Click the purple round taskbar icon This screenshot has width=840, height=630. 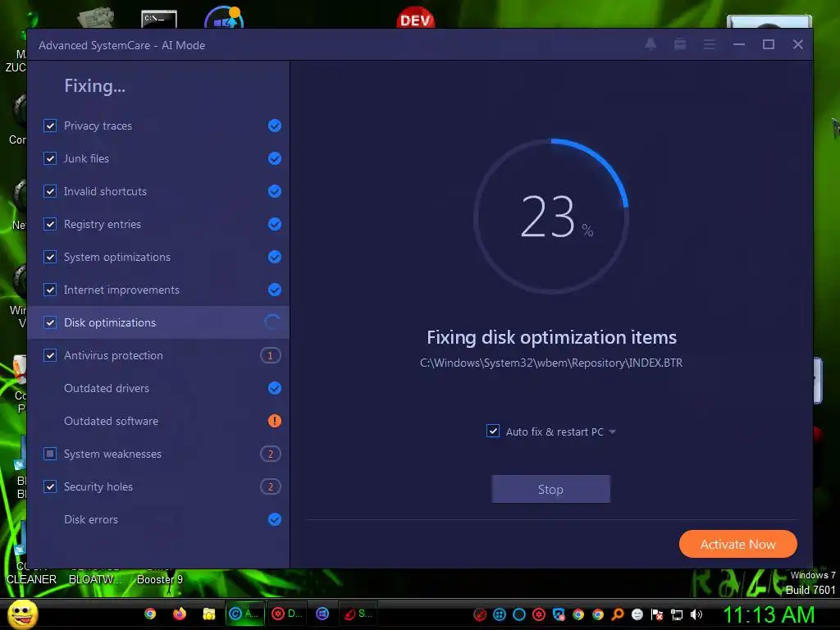click(322, 614)
